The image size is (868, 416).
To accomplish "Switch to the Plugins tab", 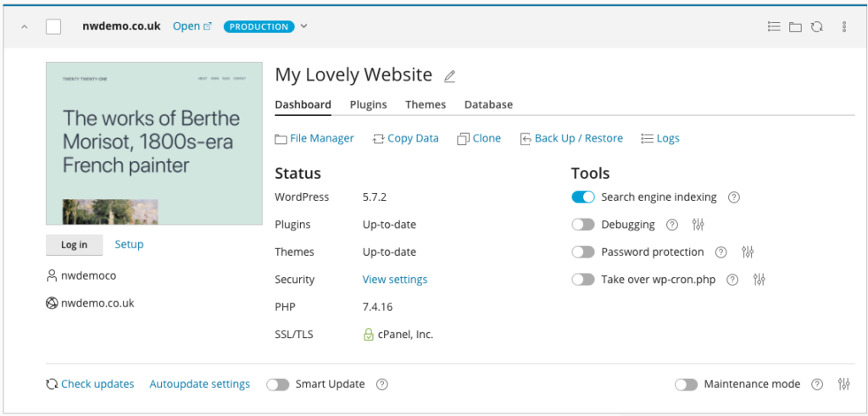I will [368, 104].
